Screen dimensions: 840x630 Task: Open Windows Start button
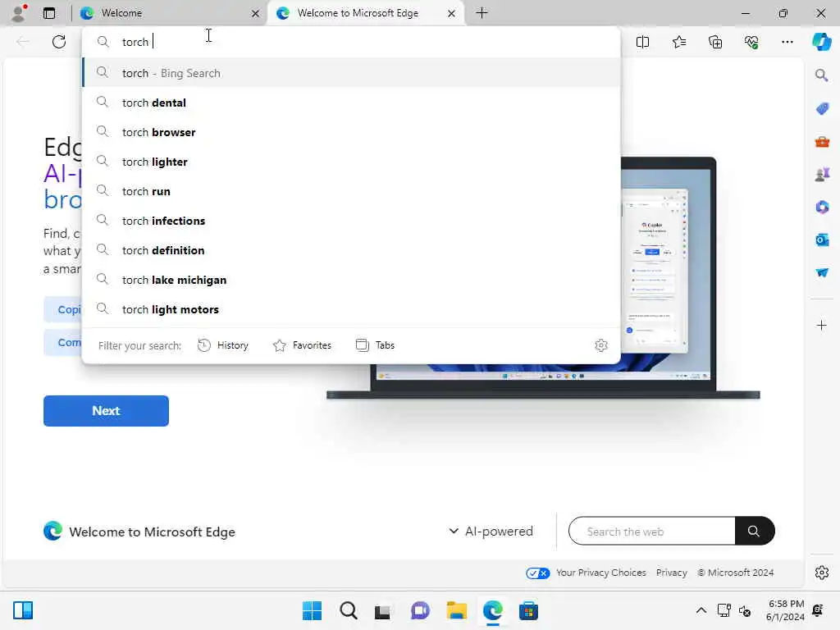312,610
